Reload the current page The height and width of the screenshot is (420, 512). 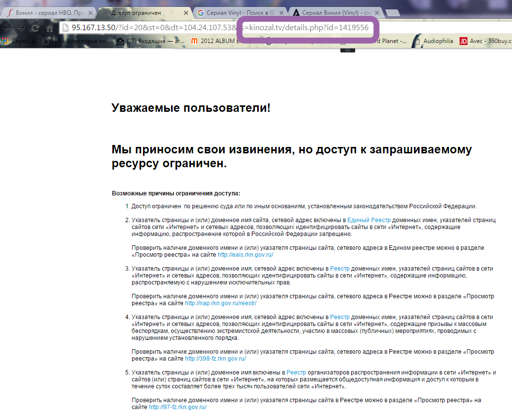[35, 28]
